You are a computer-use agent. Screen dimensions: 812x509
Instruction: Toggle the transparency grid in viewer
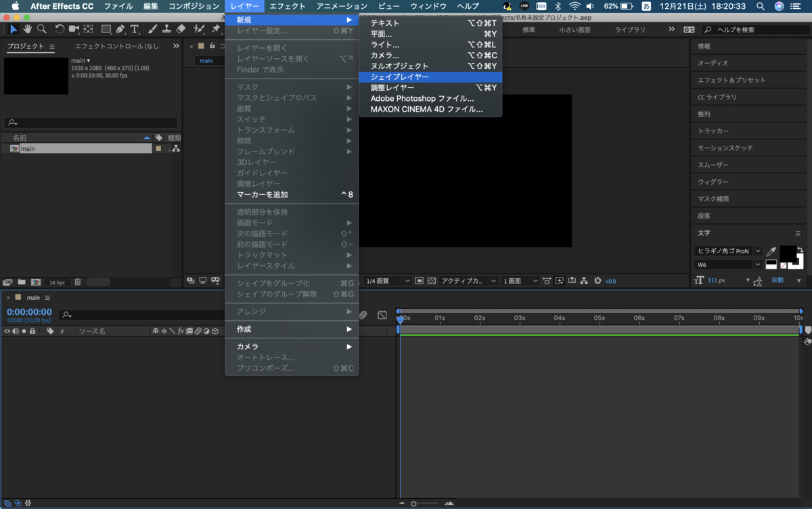(432, 281)
